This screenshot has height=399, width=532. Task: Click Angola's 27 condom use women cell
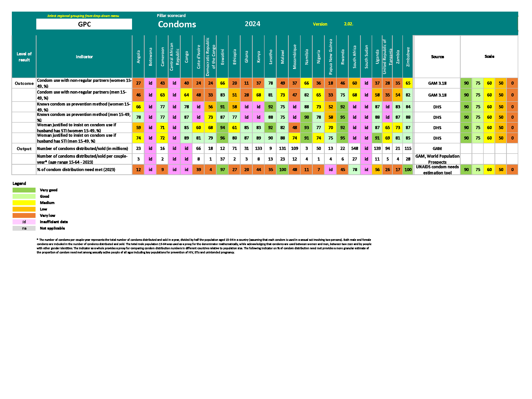coord(138,83)
